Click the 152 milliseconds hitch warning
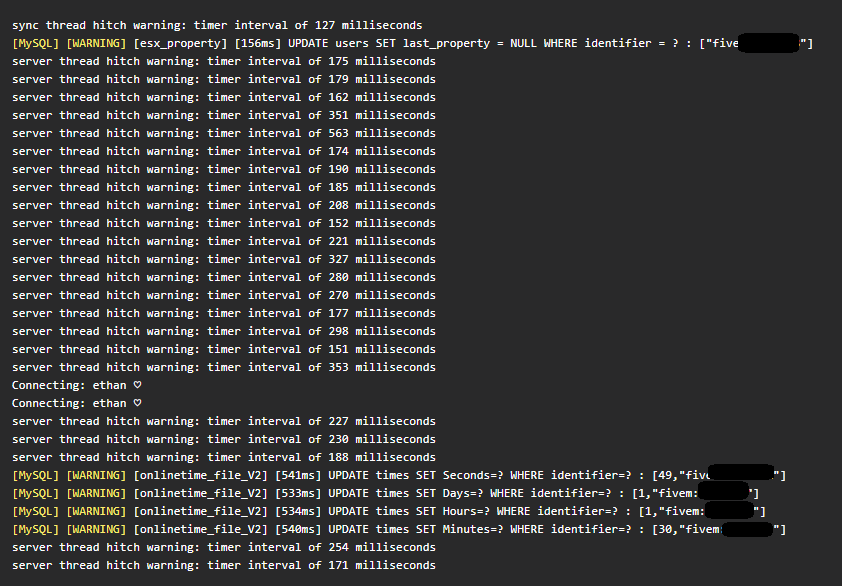The width and height of the screenshot is (842, 586). tap(223, 223)
